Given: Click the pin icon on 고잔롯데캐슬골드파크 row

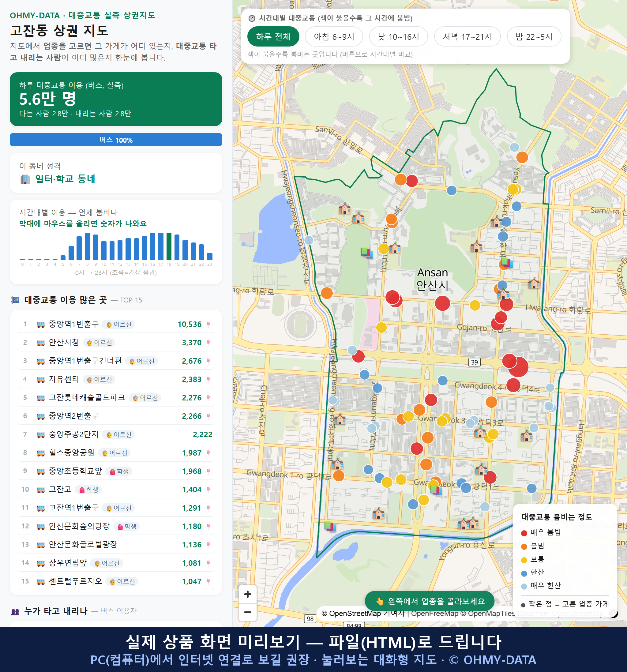Looking at the screenshot, I should tap(208, 398).
